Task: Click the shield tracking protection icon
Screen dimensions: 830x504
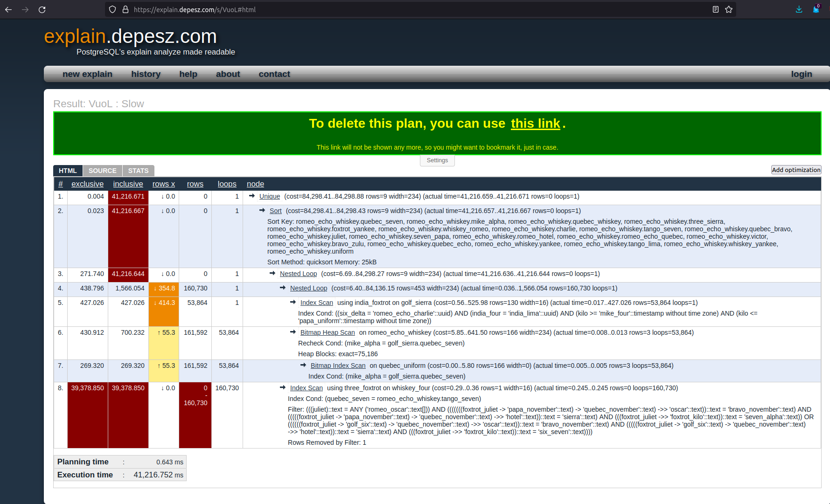Action: pyautogui.click(x=112, y=9)
